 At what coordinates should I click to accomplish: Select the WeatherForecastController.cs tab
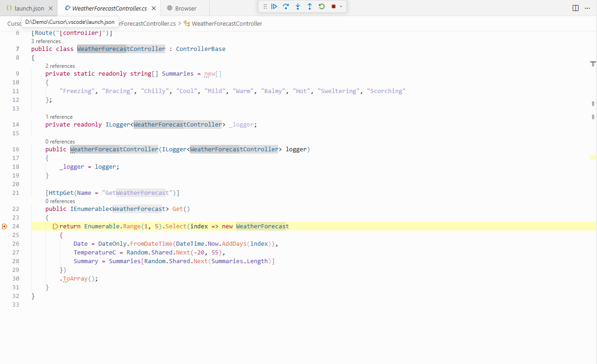[x=109, y=8]
